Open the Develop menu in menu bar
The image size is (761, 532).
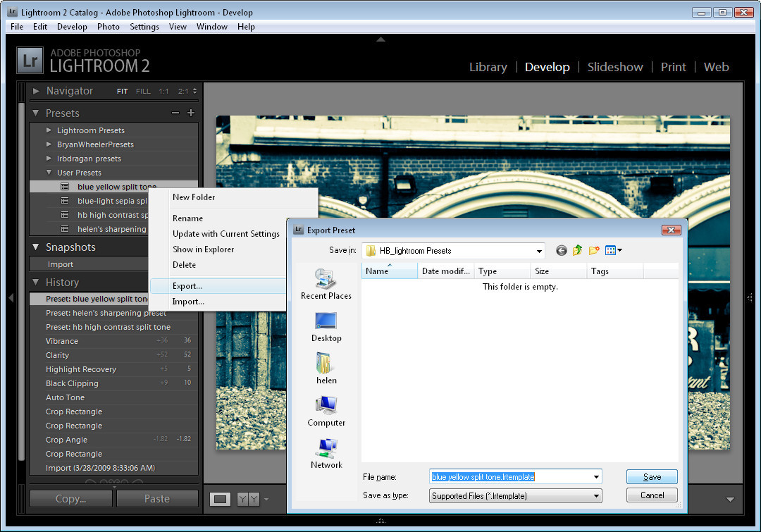[x=72, y=27]
